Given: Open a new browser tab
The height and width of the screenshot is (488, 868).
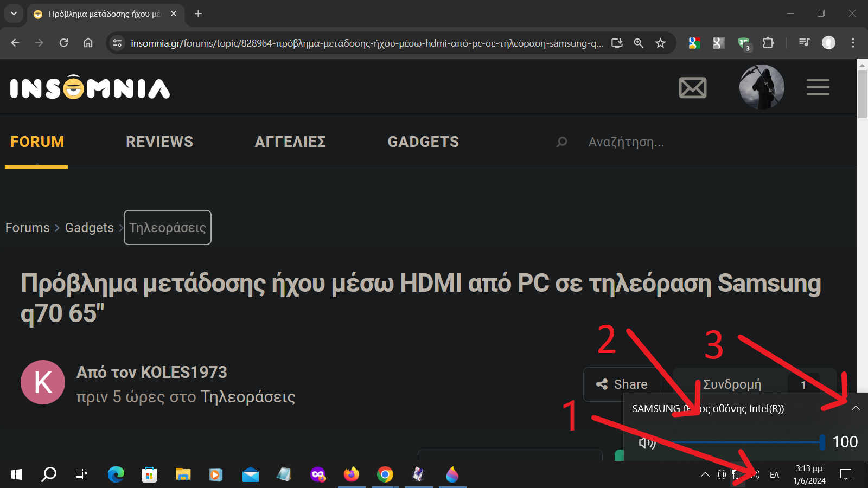Looking at the screenshot, I should click(x=198, y=14).
